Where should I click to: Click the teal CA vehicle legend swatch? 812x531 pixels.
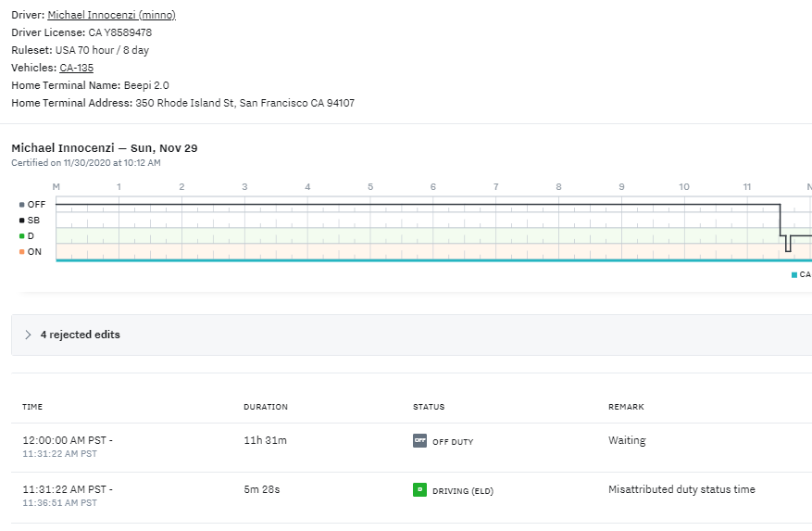[794, 275]
